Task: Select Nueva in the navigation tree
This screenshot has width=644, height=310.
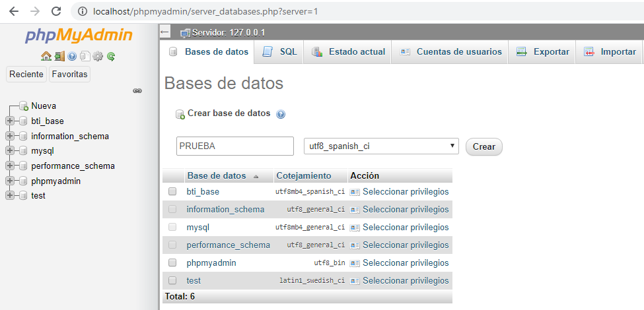Action: click(44, 106)
